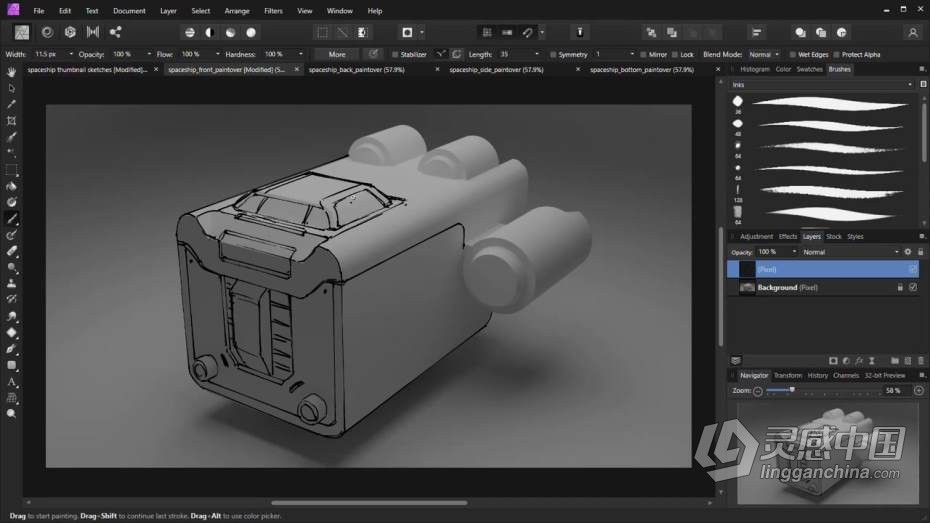The width and height of the screenshot is (930, 523).
Task: Open the Effects panel tab
Action: 788,237
